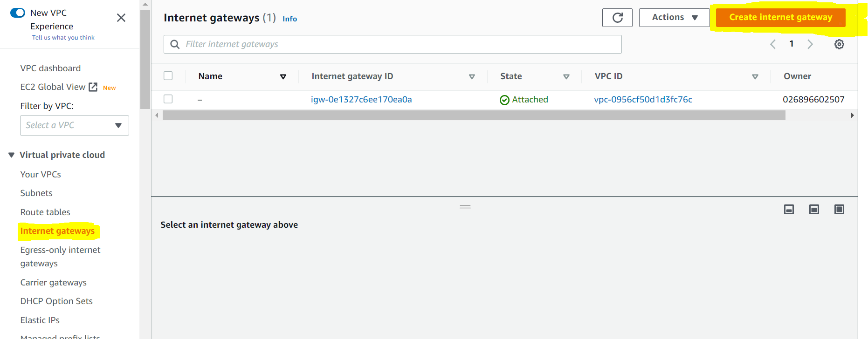Screen dimensions: 868x339
Task: Open the Actions dropdown menu
Action: click(x=674, y=17)
